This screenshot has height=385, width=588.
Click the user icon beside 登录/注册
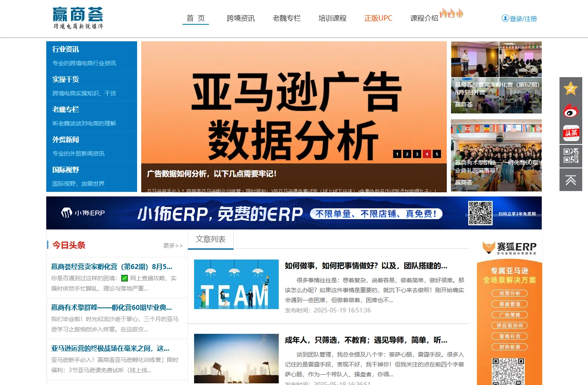coord(505,18)
